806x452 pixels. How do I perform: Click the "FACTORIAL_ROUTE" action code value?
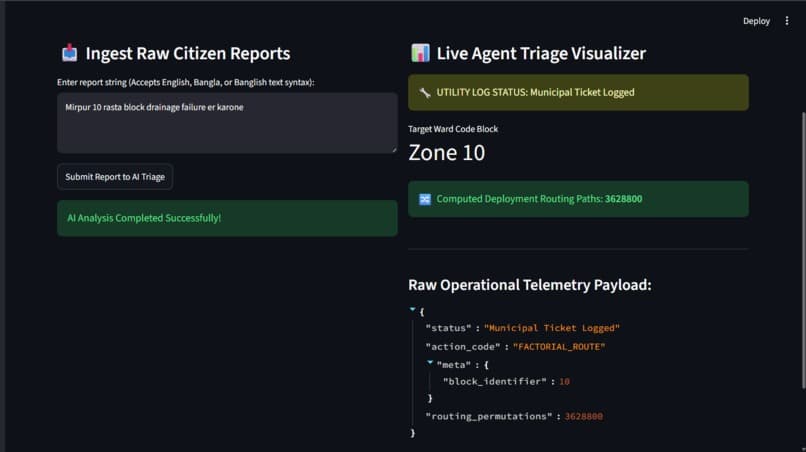[x=559, y=347]
